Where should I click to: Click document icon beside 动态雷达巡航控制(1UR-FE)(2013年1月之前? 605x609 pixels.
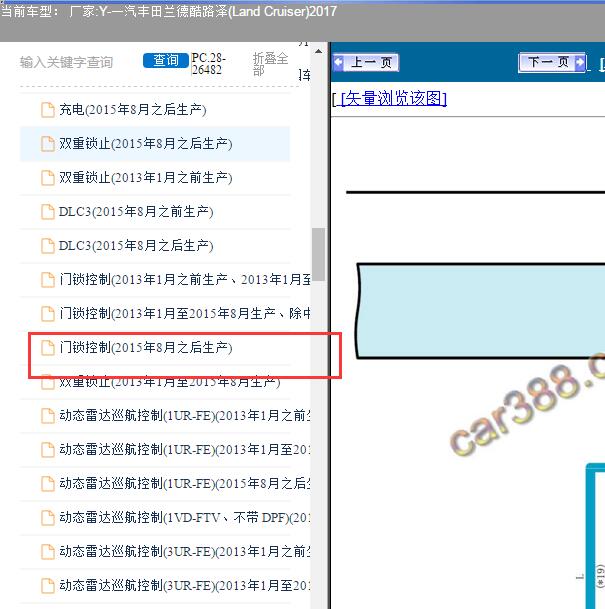click(48, 416)
